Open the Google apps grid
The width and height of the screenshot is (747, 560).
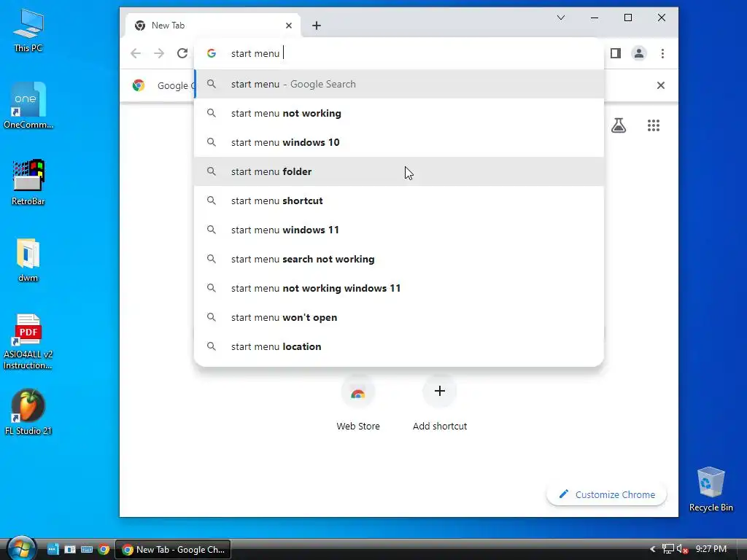[654, 125]
